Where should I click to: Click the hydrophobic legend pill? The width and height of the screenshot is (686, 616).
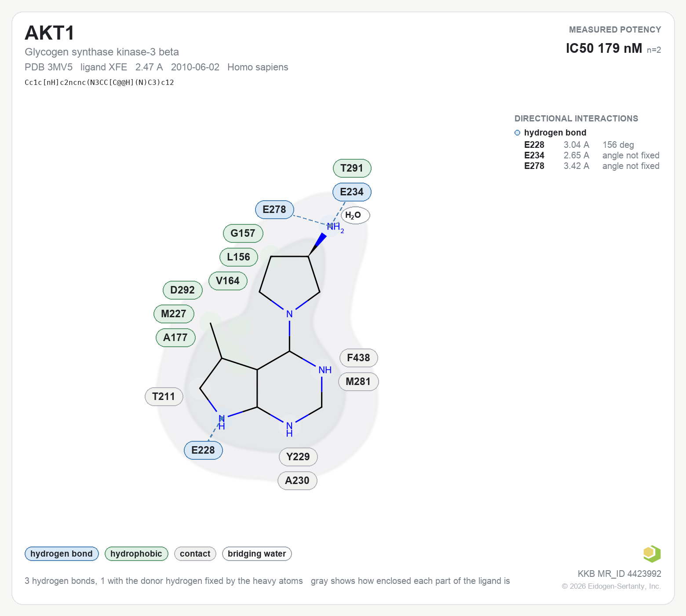pos(136,554)
